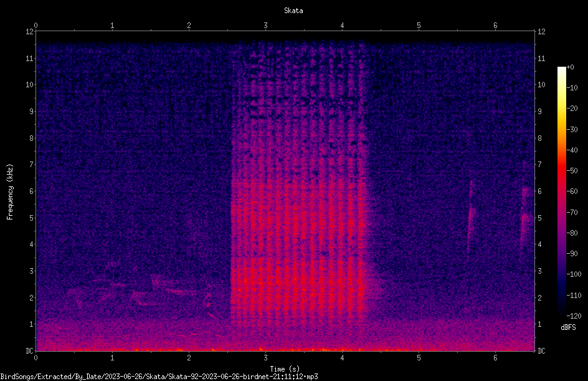Click the white top end of colorbar
This screenshot has width=588, height=381.
(x=561, y=70)
